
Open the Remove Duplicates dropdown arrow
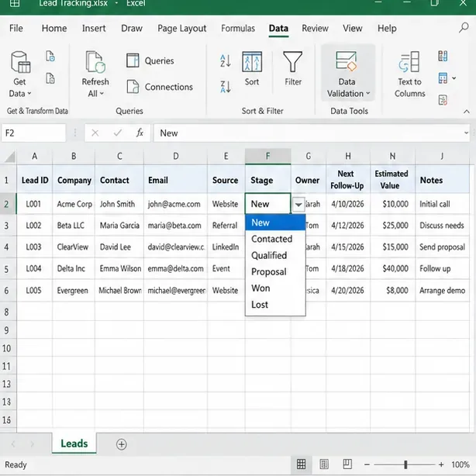(454, 78)
